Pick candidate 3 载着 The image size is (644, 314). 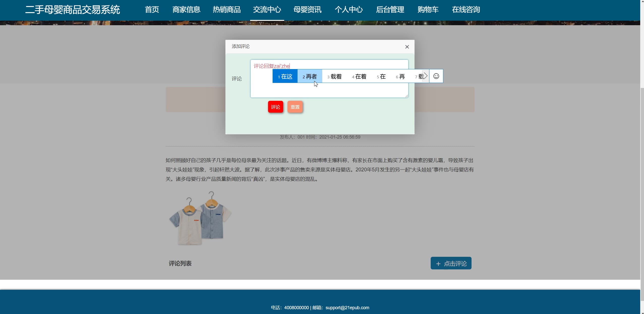(x=334, y=76)
